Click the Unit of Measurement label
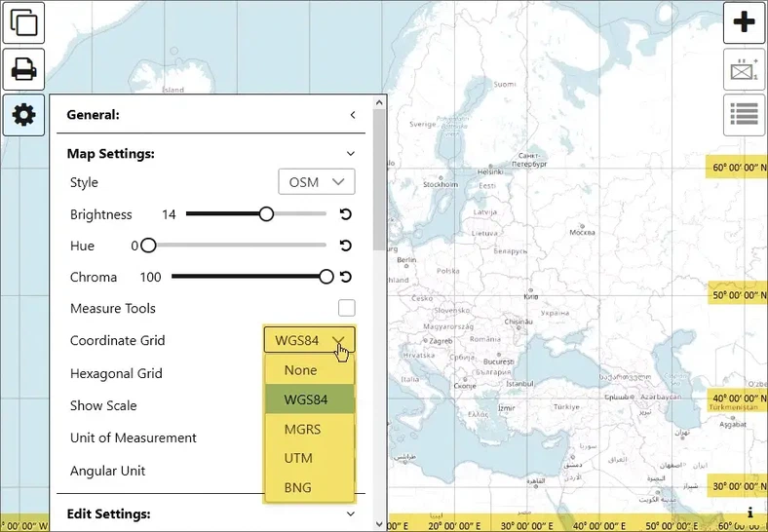 (134, 437)
